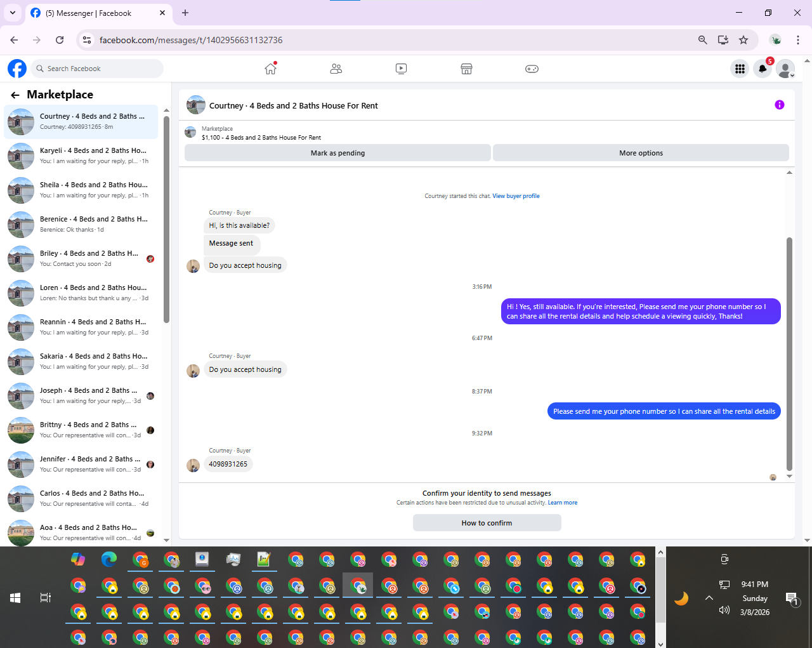Viewport: 812px width, 648px height.
Task: Bookmark this tab with the star icon
Action: [743, 40]
